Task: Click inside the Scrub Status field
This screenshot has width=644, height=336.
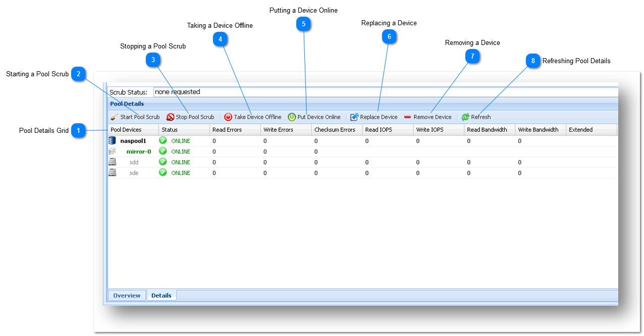Action: (x=252, y=91)
